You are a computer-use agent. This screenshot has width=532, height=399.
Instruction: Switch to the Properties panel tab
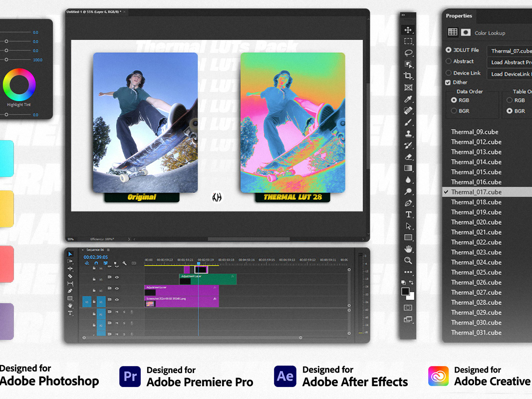point(459,15)
